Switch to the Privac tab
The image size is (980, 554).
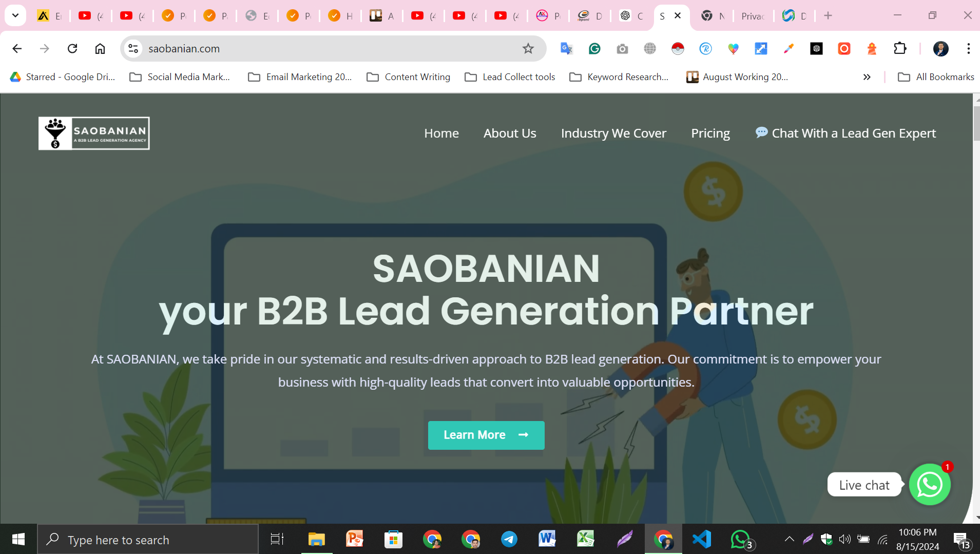[753, 16]
